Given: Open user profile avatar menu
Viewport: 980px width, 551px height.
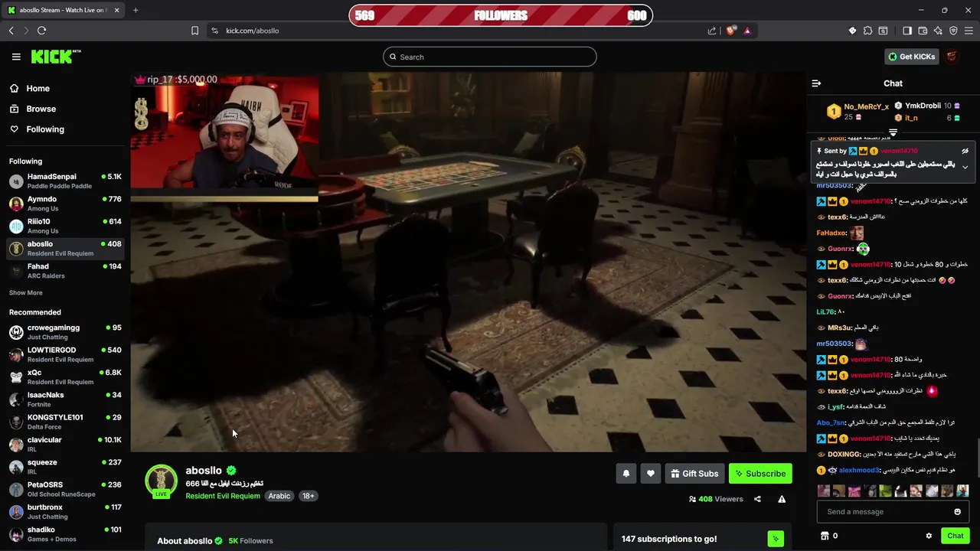Looking at the screenshot, I should [x=952, y=57].
